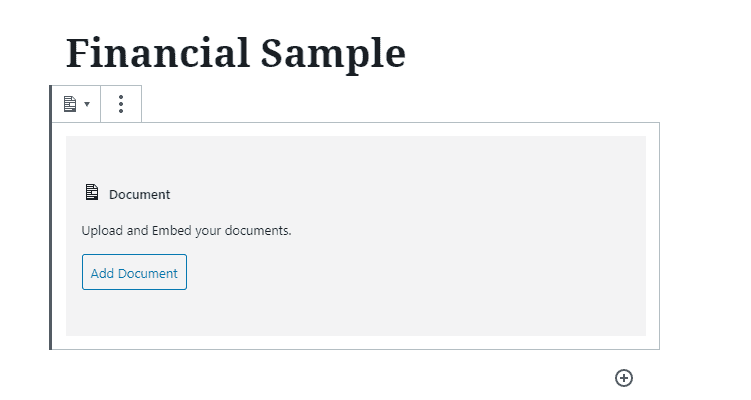Select the Financial Sample title field
Image resolution: width=751 pixels, height=400 pixels.
tap(236, 54)
